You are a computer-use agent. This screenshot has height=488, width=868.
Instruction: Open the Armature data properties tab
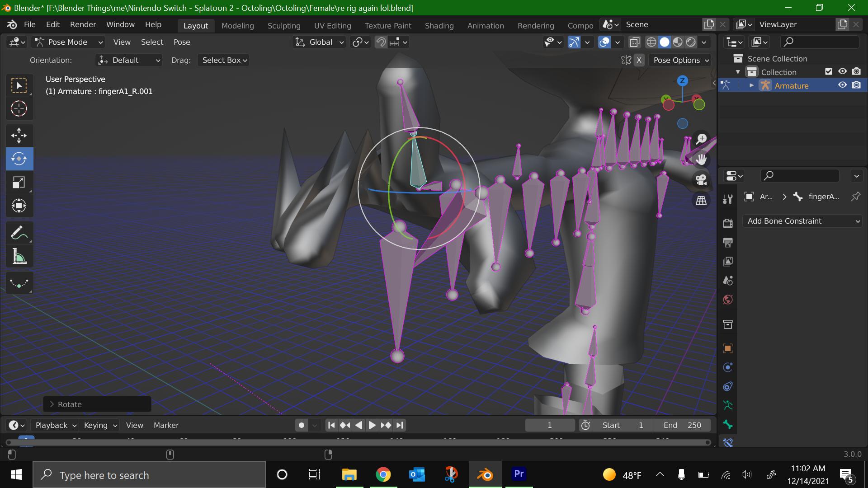(727, 405)
